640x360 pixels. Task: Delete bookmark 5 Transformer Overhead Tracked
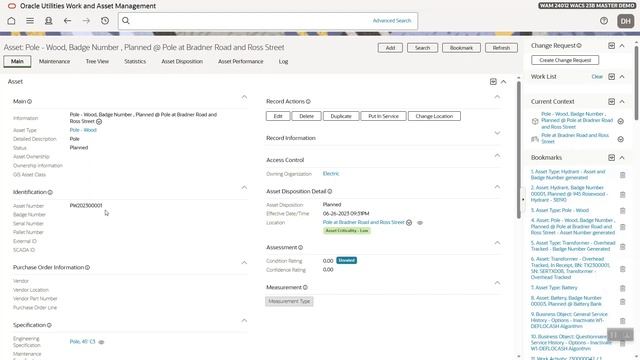click(622, 247)
